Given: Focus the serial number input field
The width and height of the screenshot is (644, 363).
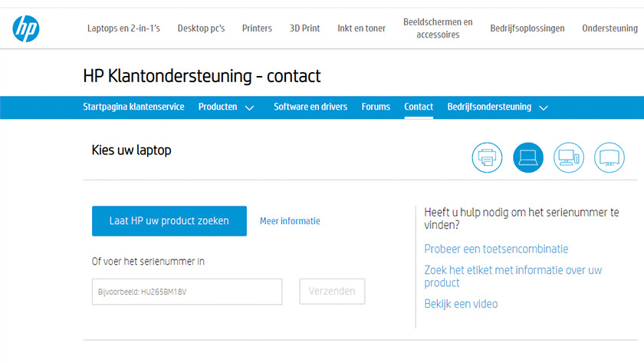Looking at the screenshot, I should pyautogui.click(x=187, y=292).
